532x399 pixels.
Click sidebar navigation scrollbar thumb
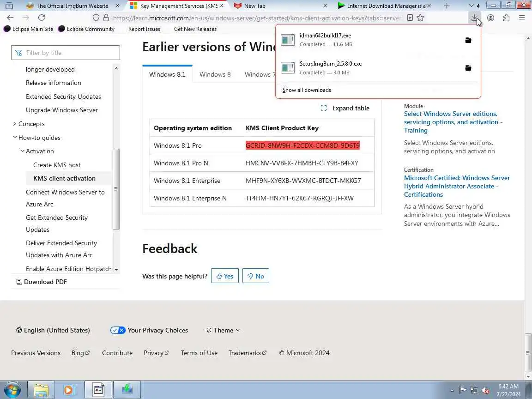[116, 189]
